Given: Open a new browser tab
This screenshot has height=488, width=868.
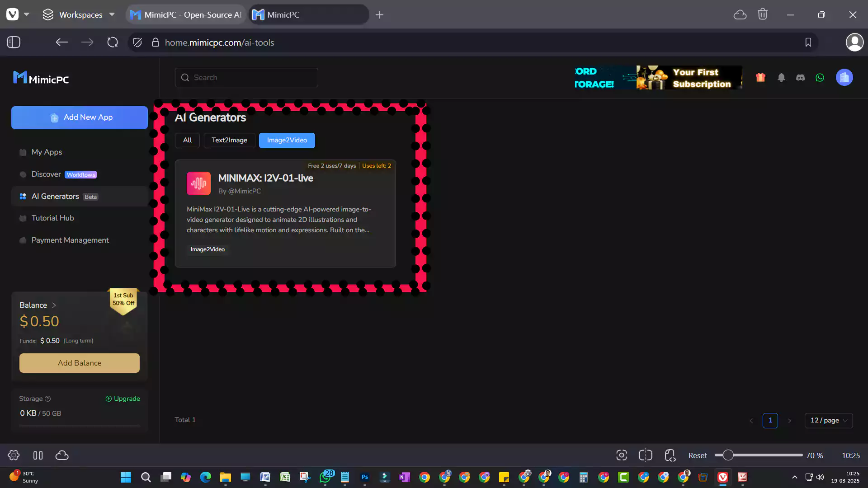Looking at the screenshot, I should click(380, 15).
